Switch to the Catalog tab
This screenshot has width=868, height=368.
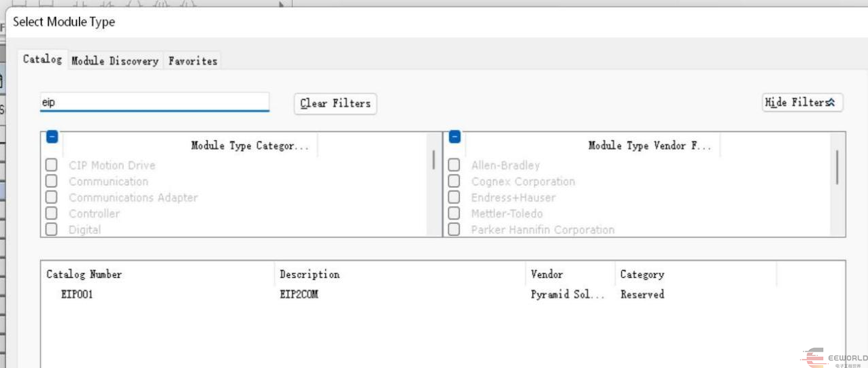42,59
